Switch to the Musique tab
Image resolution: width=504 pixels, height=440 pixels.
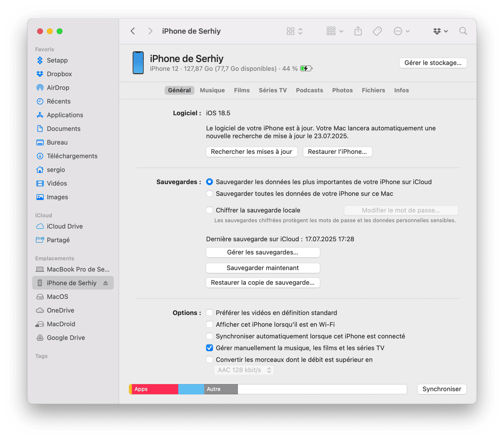212,90
